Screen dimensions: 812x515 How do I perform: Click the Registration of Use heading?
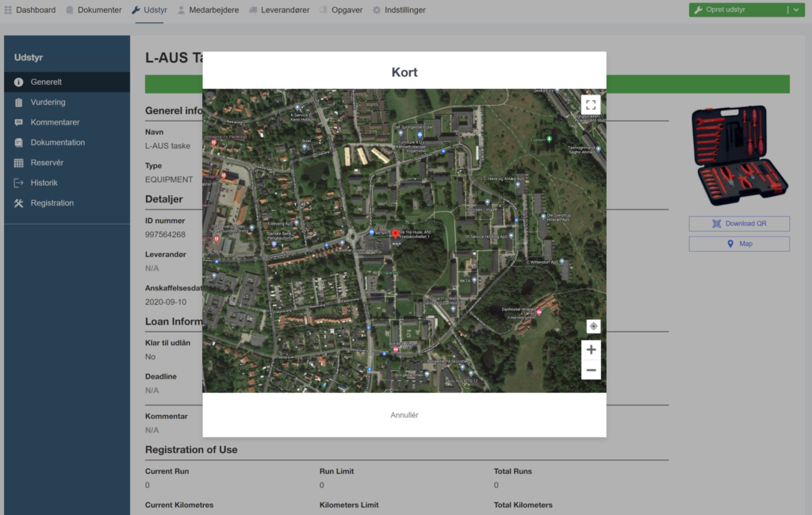point(191,450)
